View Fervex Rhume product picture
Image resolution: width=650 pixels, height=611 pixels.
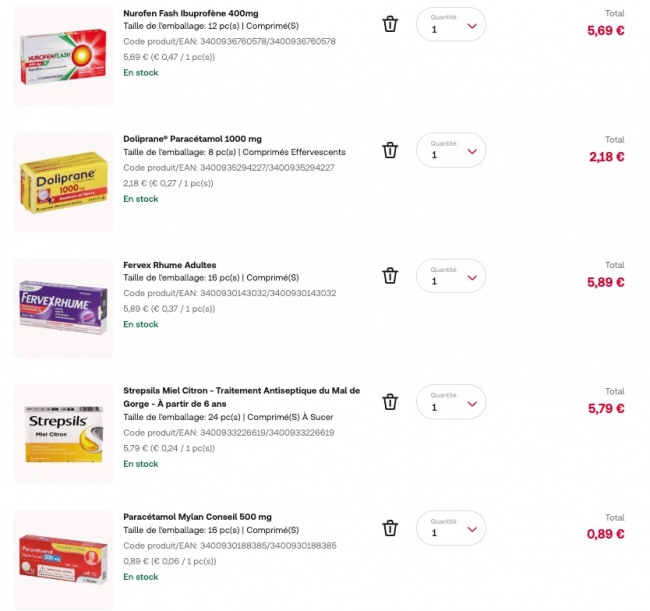pyautogui.click(x=63, y=309)
